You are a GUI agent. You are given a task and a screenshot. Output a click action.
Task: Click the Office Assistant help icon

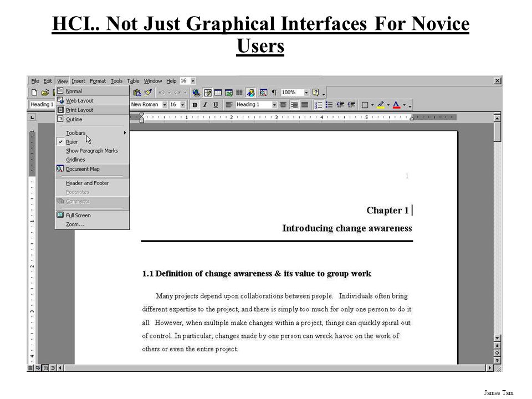click(316, 93)
